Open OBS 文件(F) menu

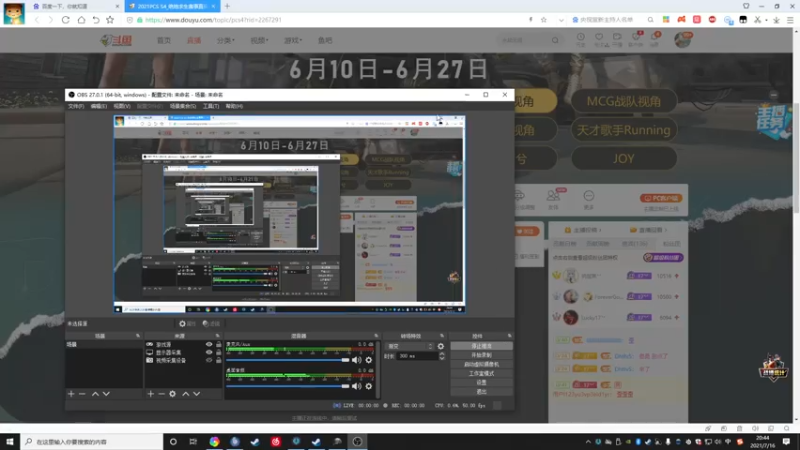tap(76, 106)
